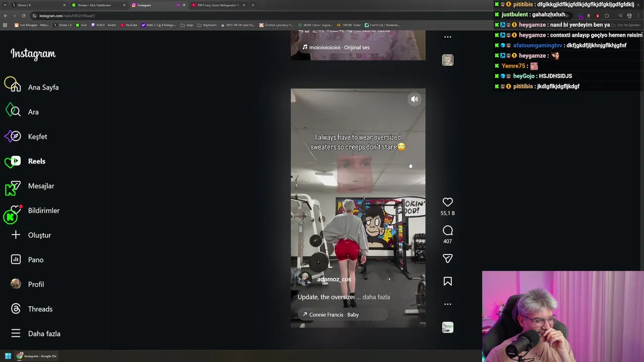Viewport: 644px width, 362px height.
Task: Select Instagram - Google Chrome taskbar item
Action: (37, 356)
